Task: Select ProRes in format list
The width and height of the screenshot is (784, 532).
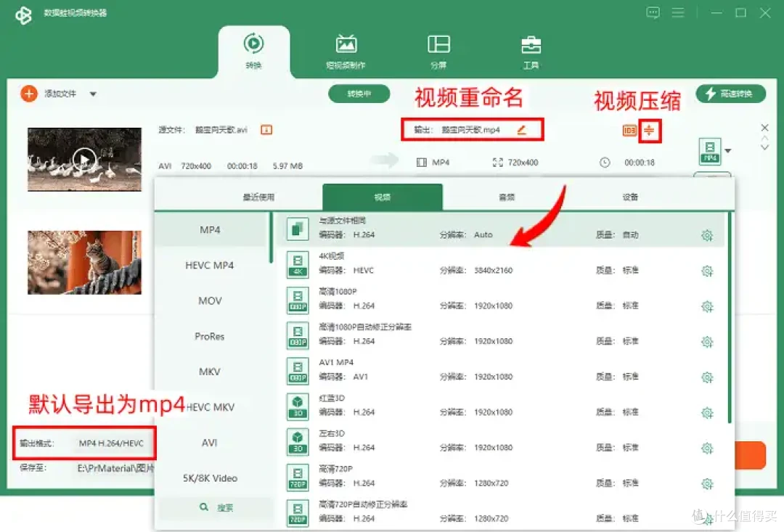Action: click(210, 336)
